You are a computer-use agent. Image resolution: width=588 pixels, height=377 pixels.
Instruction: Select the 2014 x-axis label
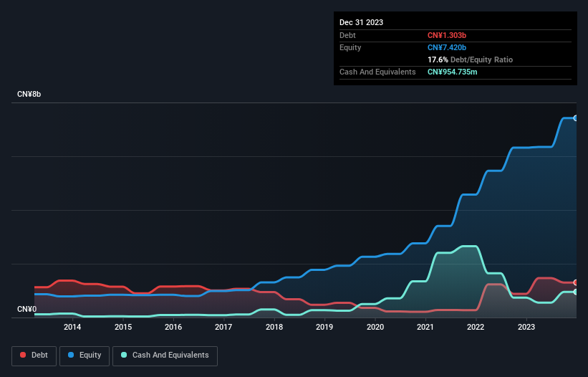click(72, 327)
